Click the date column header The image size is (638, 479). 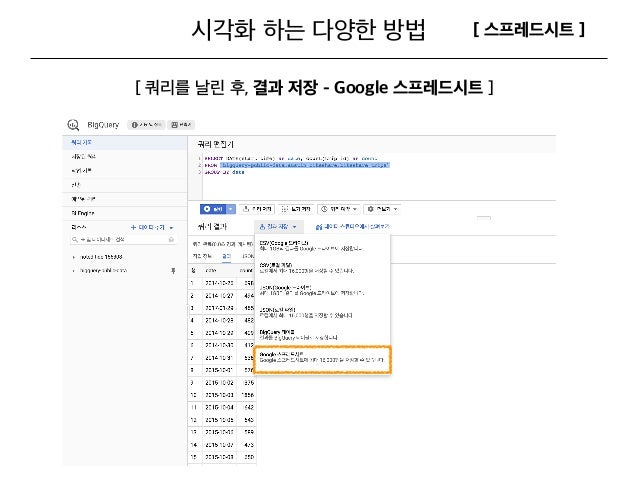[211, 270]
